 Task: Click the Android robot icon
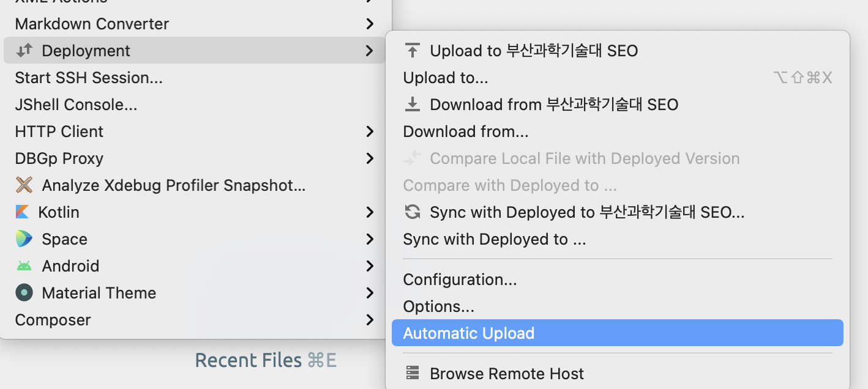point(24,266)
